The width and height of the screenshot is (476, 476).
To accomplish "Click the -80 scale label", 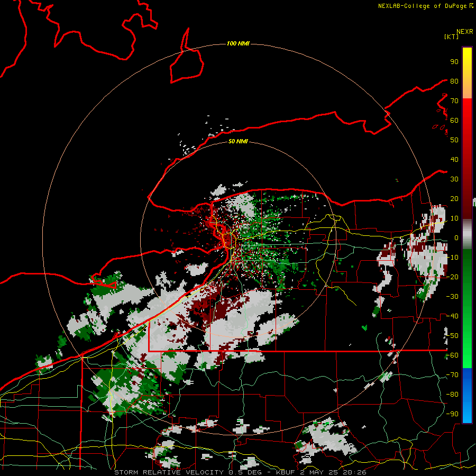I will [452, 395].
